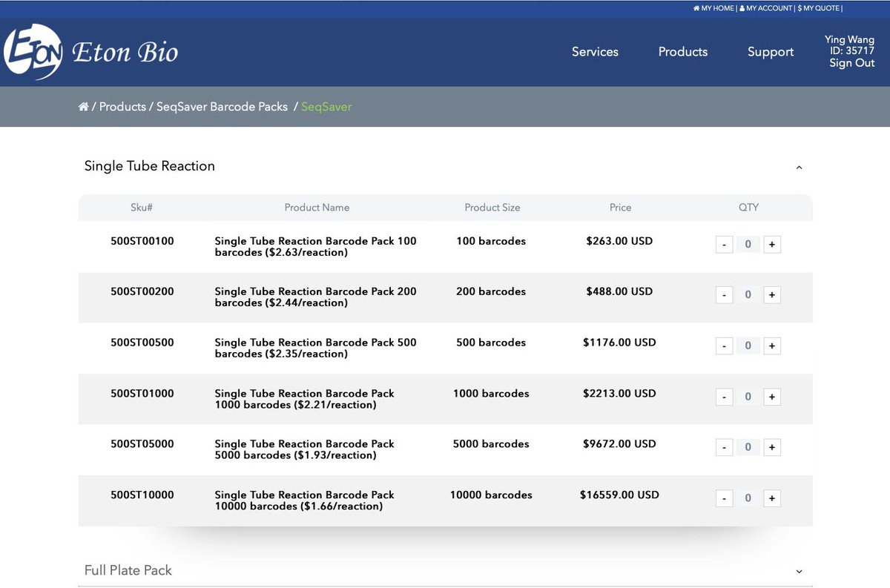This screenshot has width=890, height=588.
Task: Click the Eton Bio logo
Action: coord(90,52)
